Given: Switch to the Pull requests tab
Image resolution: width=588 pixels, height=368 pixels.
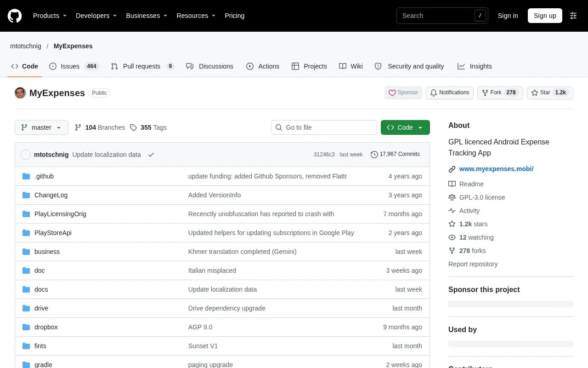Looking at the screenshot, I should (142, 66).
